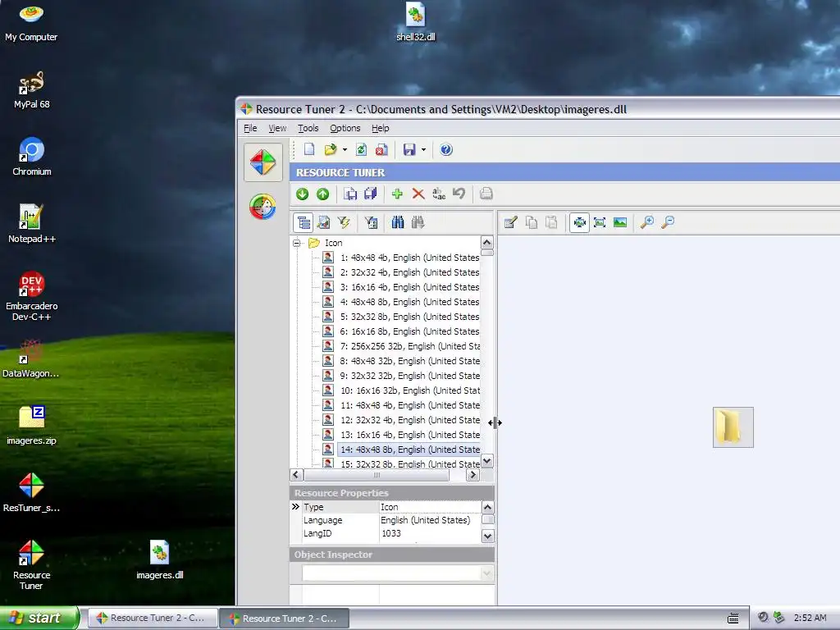Screen dimensions: 840x630
Task: Click the Reload file icon with green arrows
Action: [361, 149]
